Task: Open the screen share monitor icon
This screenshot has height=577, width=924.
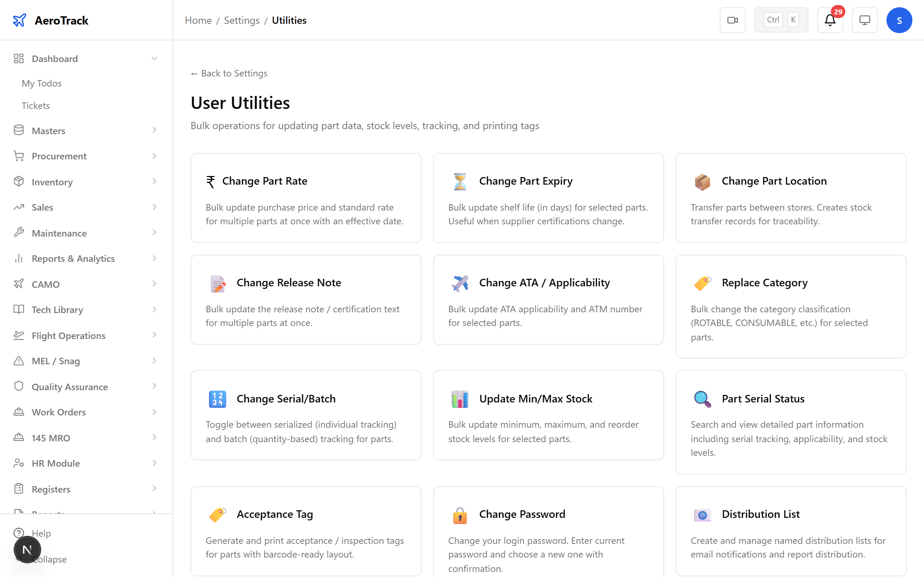Action: pos(864,20)
